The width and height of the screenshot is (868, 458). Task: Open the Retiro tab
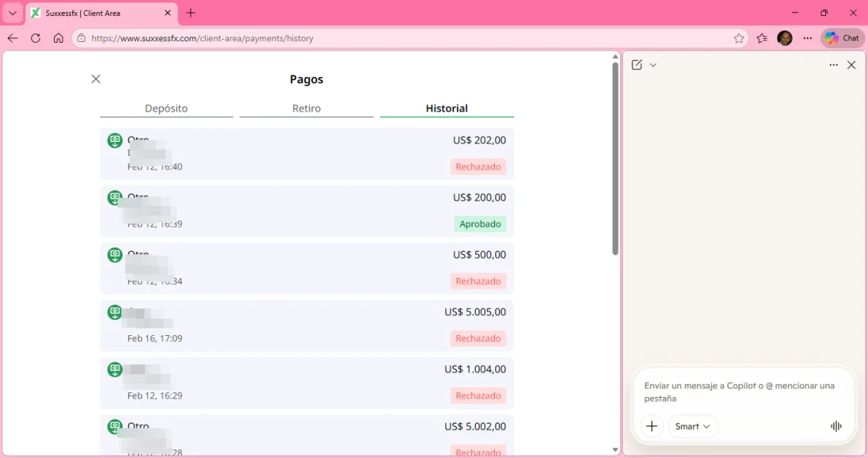click(306, 108)
